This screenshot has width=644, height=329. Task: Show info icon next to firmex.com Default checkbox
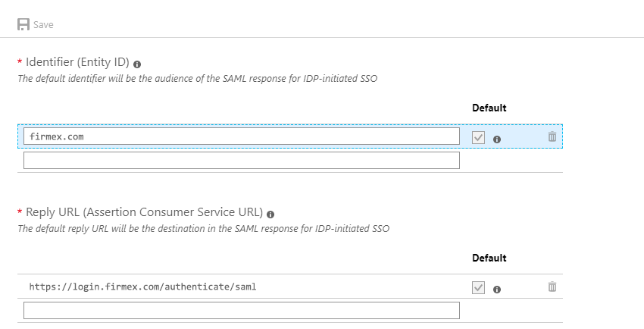coord(497,139)
